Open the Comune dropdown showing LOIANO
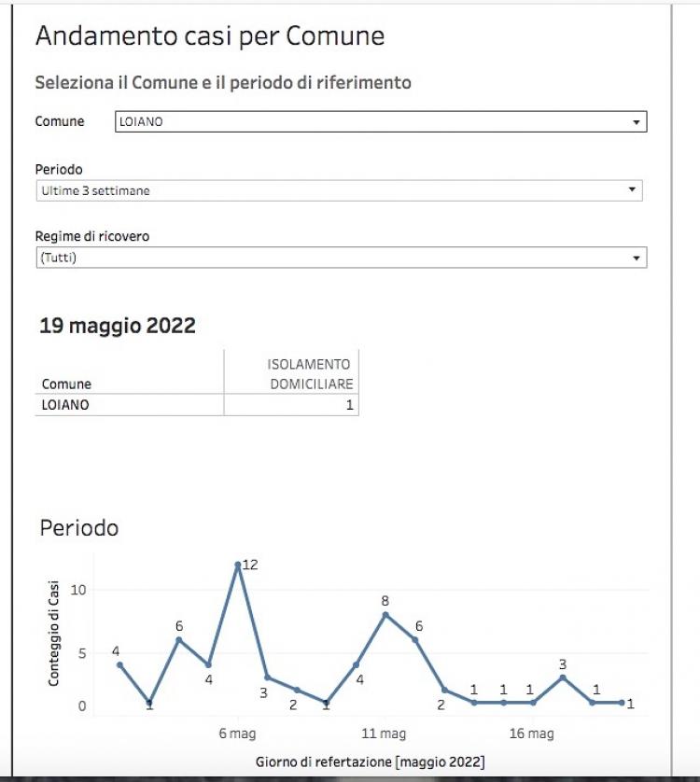The height and width of the screenshot is (782, 700). pos(373,121)
